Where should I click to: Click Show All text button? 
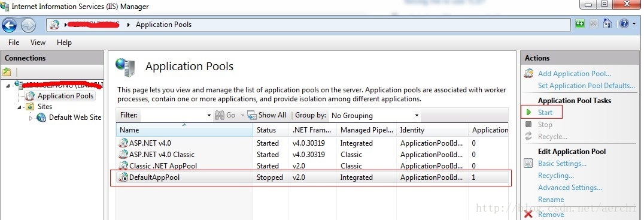tap(272, 115)
